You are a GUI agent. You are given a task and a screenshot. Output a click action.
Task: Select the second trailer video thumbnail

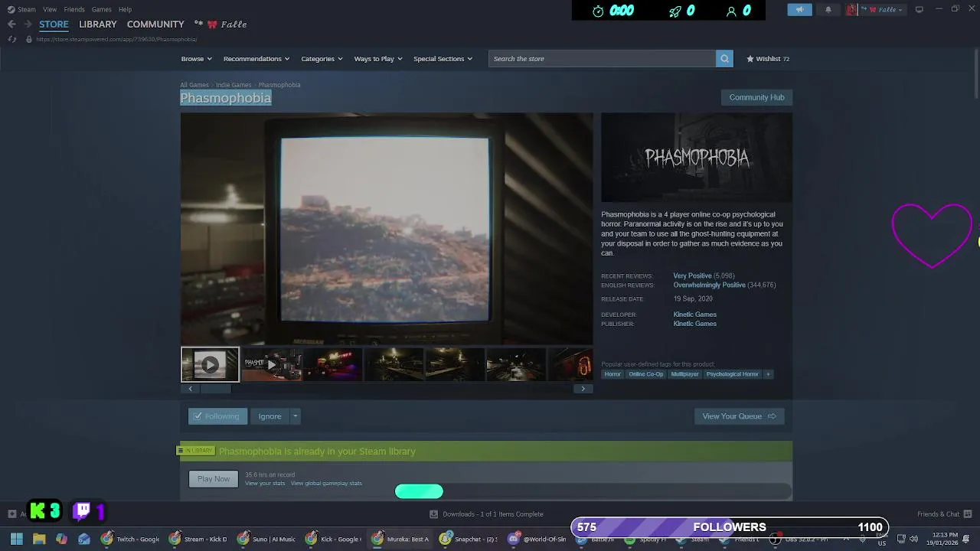271,364
